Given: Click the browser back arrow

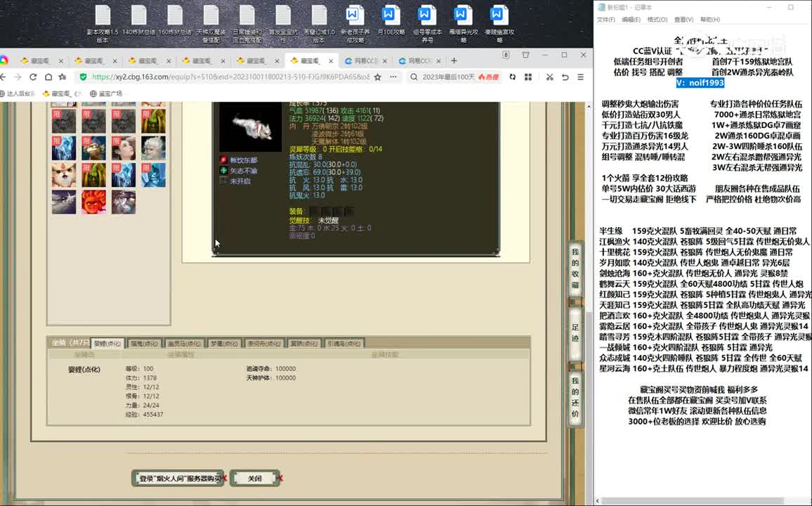Looking at the screenshot, I should point(3,77).
